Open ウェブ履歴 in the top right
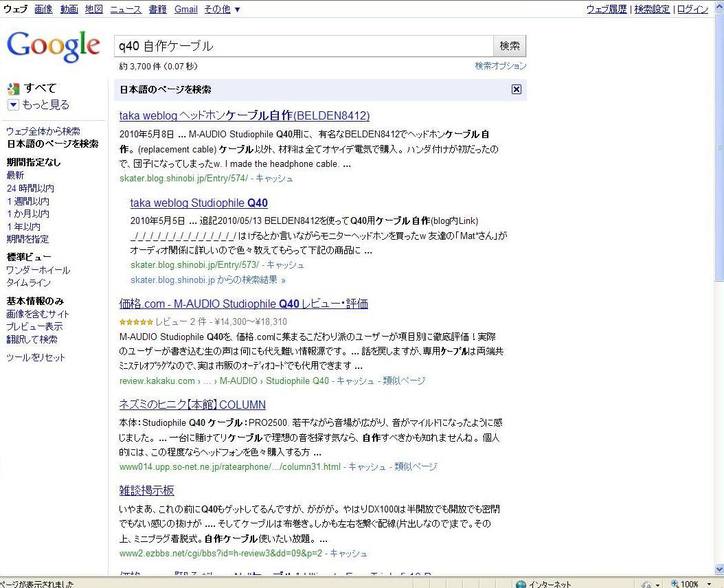Viewport: 724px width, 588px height. tap(607, 9)
